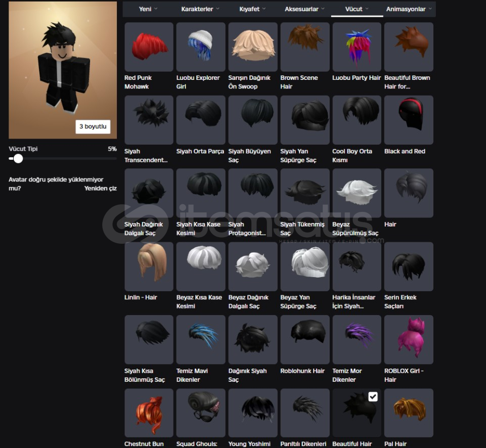Open the Aksesuarlar tab
486x448 pixels.
coord(304,9)
